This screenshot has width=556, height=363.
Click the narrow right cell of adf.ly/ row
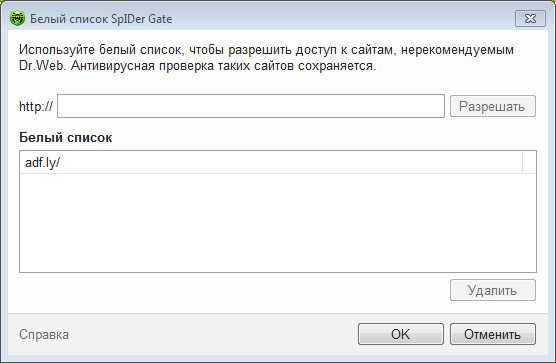pos(529,163)
